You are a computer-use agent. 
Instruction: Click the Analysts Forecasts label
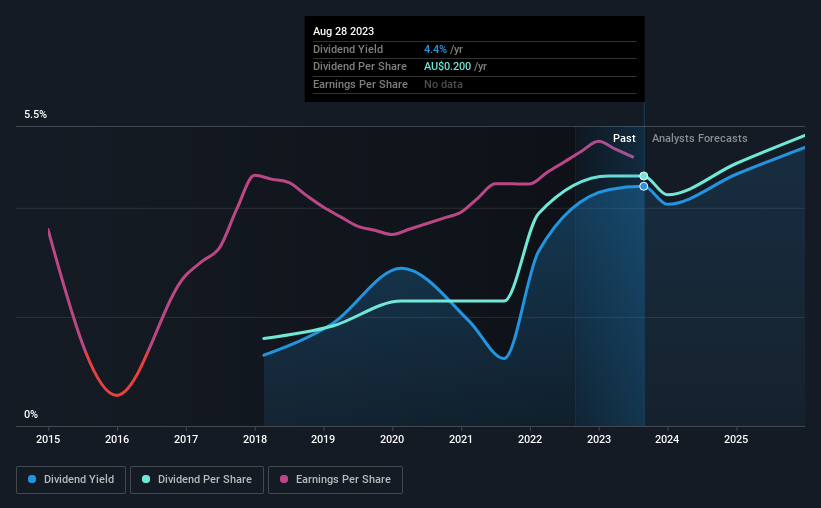(700, 138)
